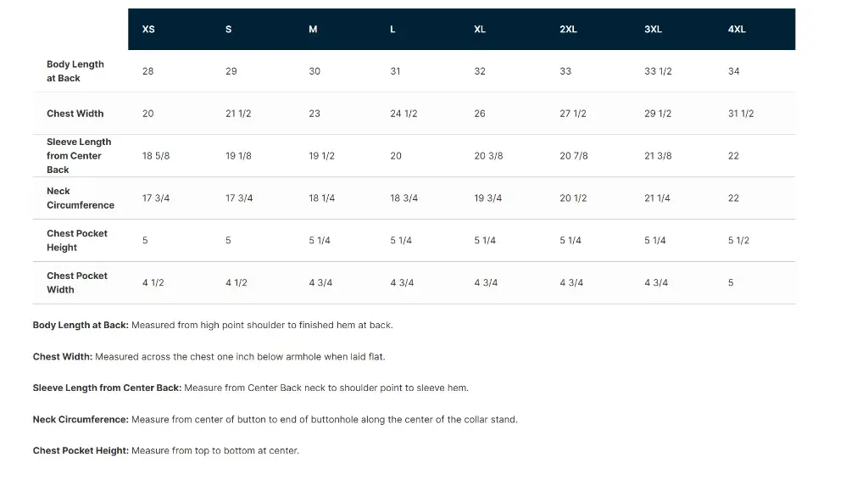Select the 19 3/4 neck circumference cell
Screen dimensions: 868x485
pos(487,198)
